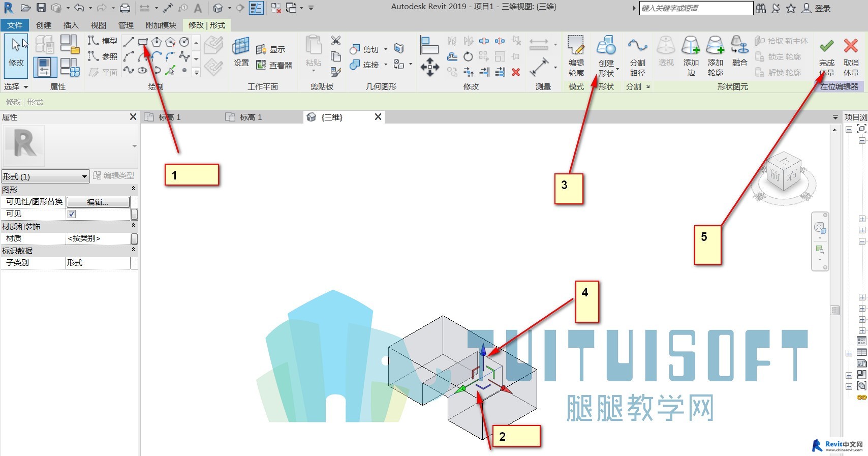This screenshot has height=456, width=868.
Task: Toggle the Visible (可见) checkbox
Action: 72,214
